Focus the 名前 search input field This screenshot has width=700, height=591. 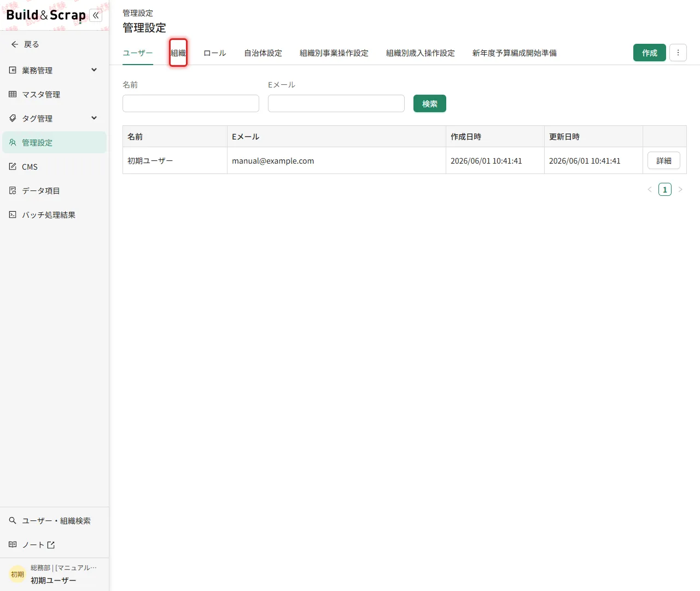[x=191, y=103]
